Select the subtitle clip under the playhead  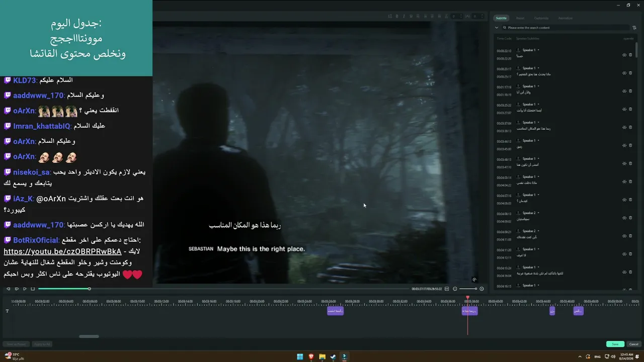470,311
